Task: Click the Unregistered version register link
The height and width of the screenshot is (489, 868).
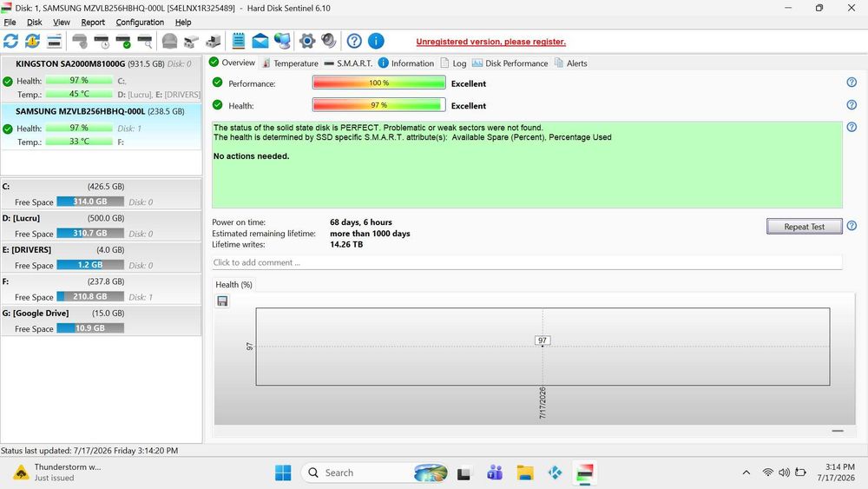Action: tap(491, 42)
